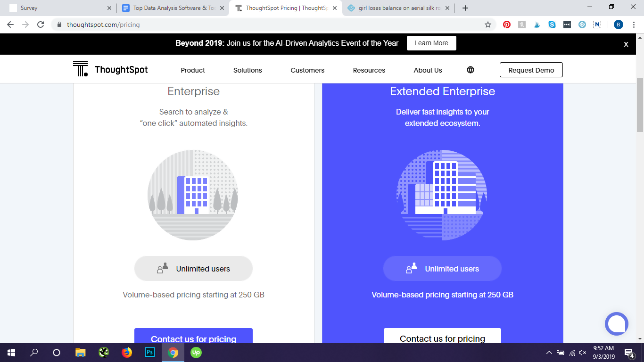
Task: Click the ThoughtSpot logo in header
Action: (x=110, y=70)
